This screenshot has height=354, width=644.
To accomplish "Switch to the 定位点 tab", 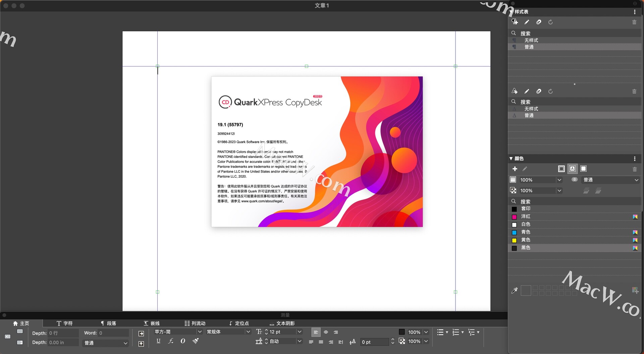I will [x=239, y=323].
